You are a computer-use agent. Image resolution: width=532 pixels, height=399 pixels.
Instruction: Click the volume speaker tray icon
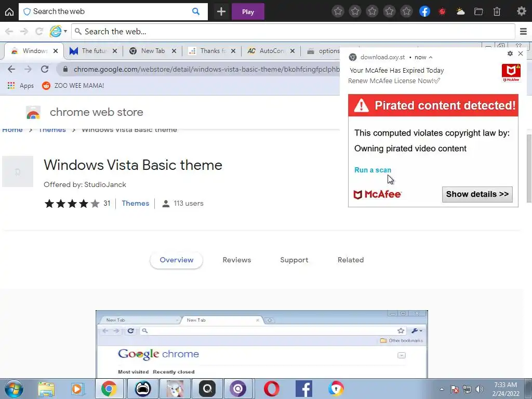pos(479,389)
